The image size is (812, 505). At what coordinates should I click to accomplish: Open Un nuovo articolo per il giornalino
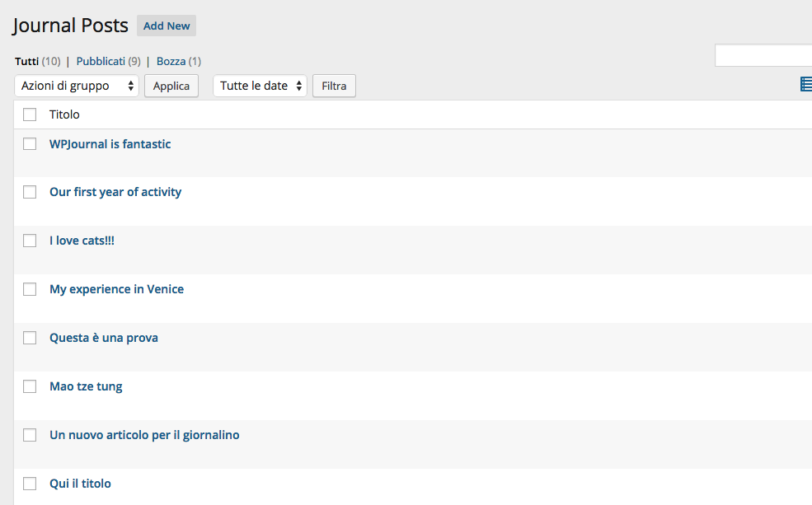[144, 435]
